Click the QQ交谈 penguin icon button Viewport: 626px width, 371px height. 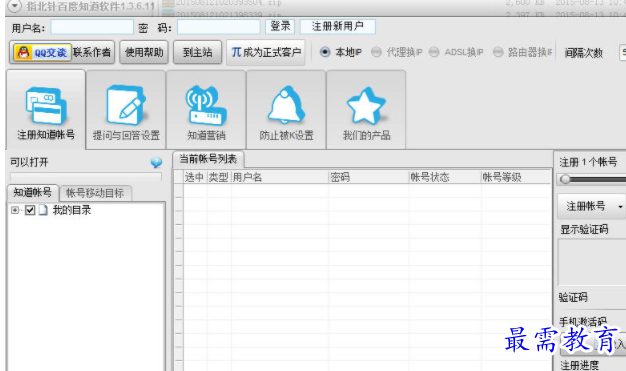coord(42,52)
